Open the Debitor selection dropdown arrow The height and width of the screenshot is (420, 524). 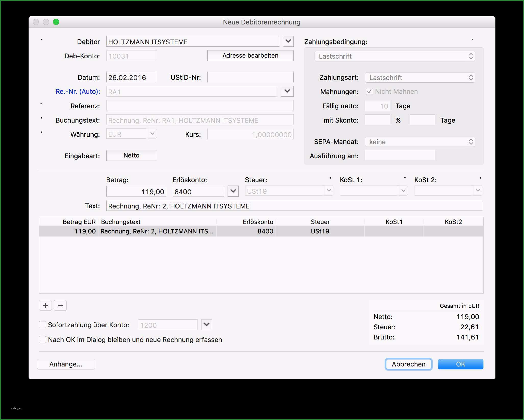coord(288,41)
